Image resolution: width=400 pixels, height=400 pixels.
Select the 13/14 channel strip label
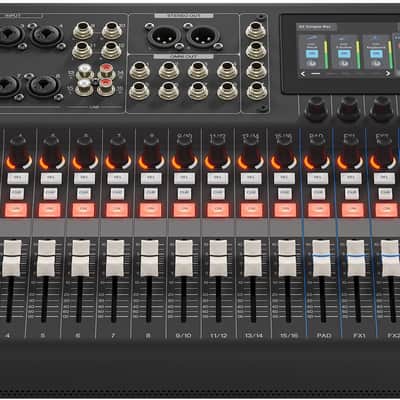[x=254, y=335]
